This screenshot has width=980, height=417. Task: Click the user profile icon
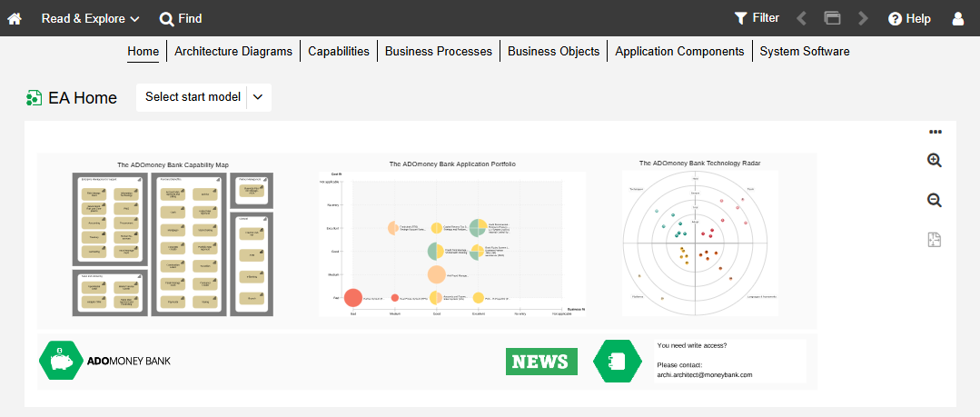point(957,18)
